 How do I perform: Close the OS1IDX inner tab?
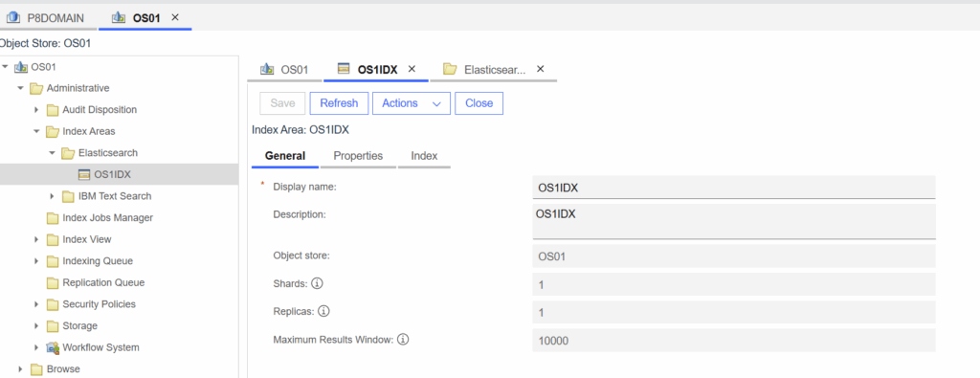click(412, 69)
